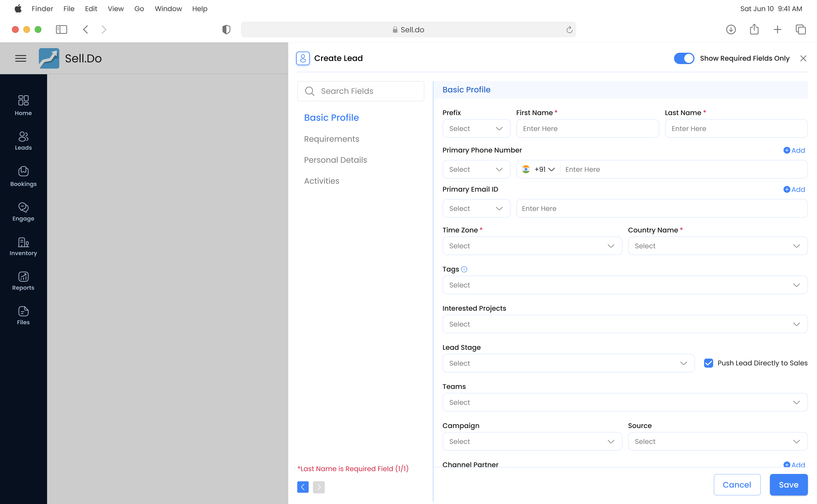Open the Inventory module icon
The image size is (817, 504).
(x=23, y=246)
